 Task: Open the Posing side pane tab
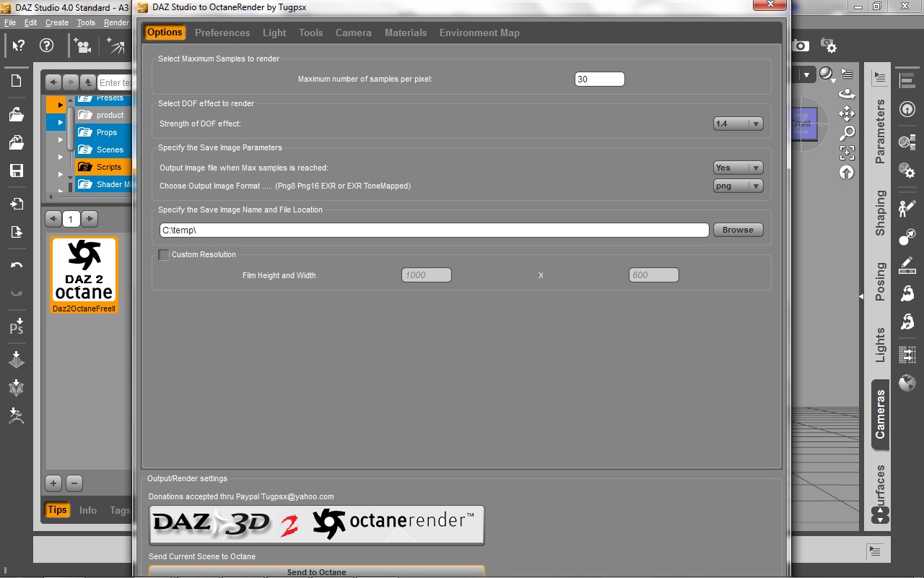pyautogui.click(x=880, y=282)
